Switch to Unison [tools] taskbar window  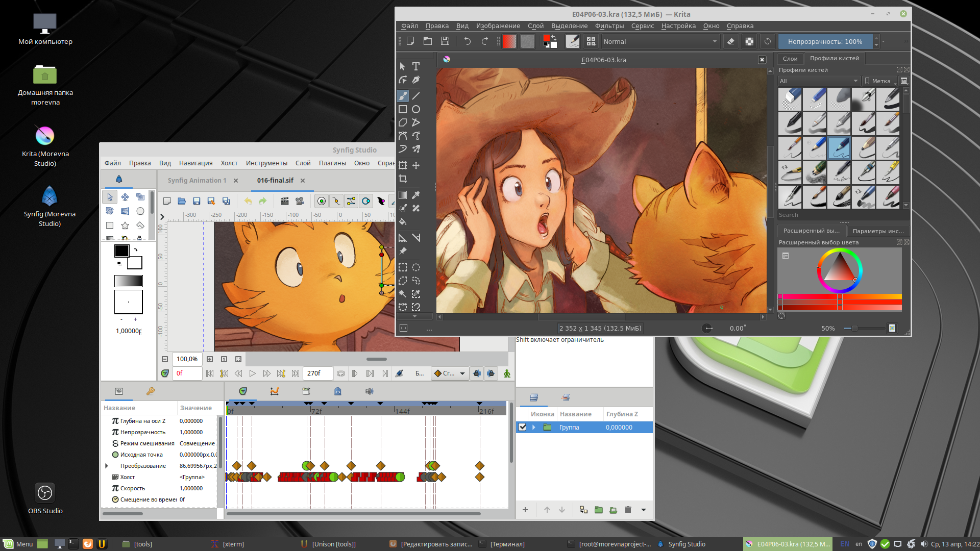[x=329, y=544]
